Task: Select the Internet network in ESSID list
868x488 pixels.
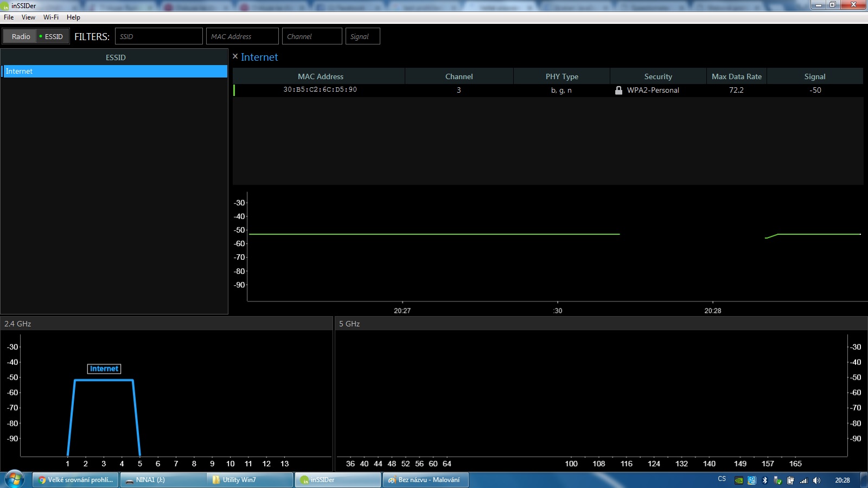Action: point(114,71)
